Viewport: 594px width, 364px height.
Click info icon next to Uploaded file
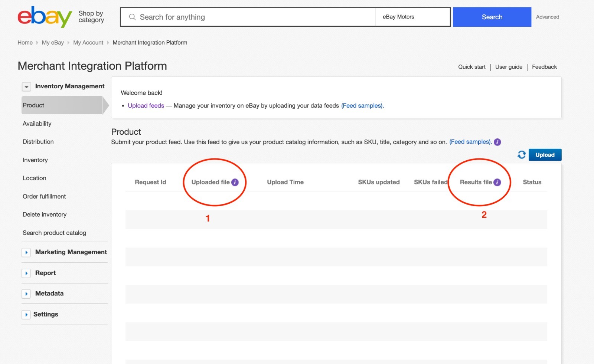235,182
